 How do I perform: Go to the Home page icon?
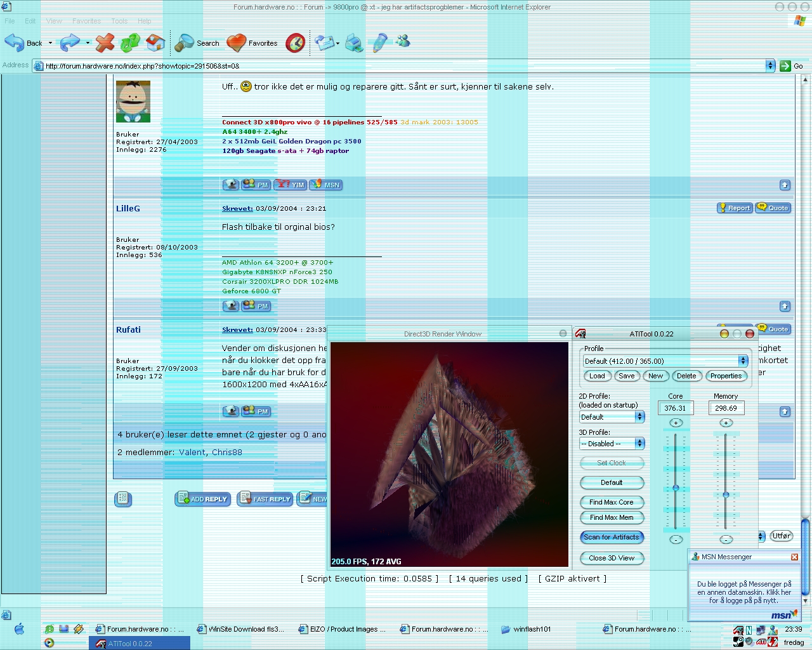155,43
